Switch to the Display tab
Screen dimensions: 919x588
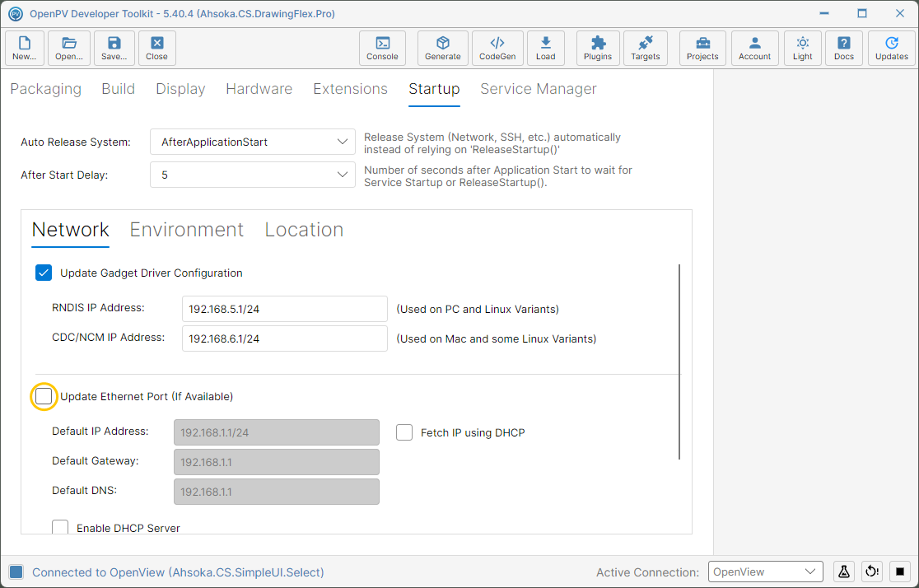[180, 89]
